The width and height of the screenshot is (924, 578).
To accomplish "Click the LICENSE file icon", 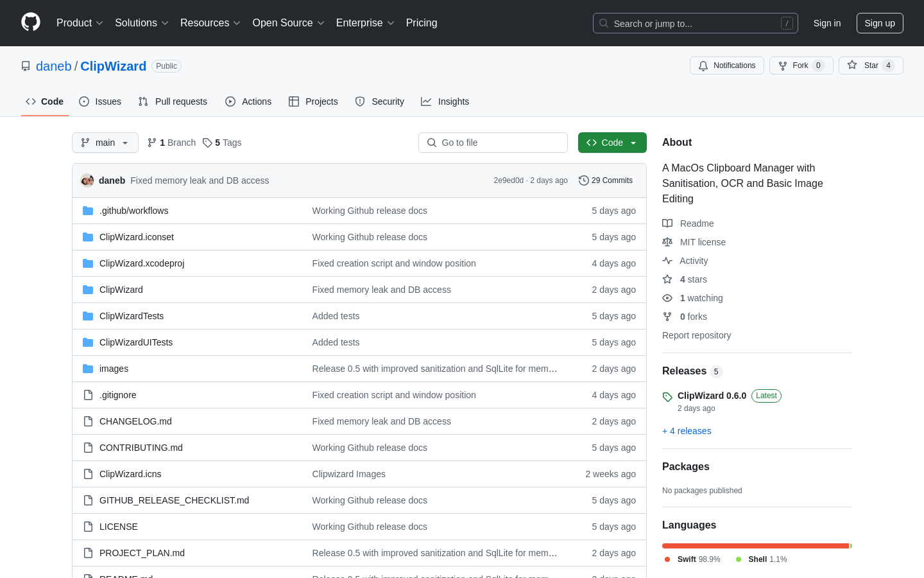I will point(88,527).
